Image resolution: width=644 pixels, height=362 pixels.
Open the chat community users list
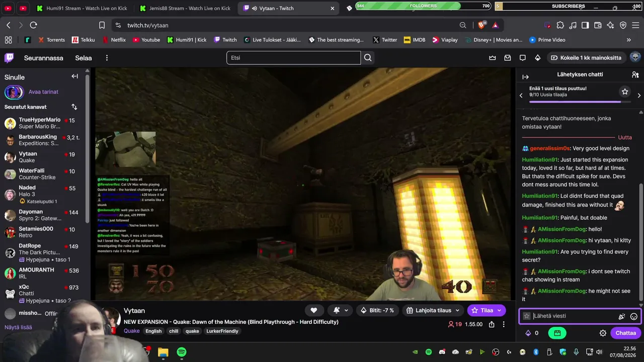point(635,74)
